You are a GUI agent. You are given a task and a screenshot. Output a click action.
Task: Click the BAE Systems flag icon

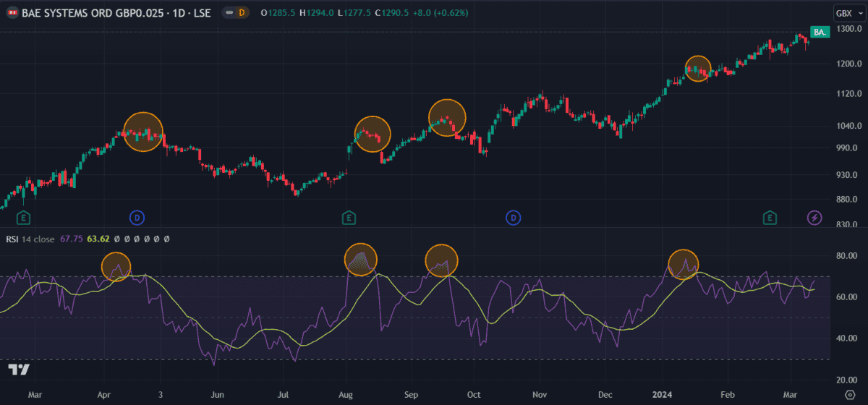click(x=12, y=13)
